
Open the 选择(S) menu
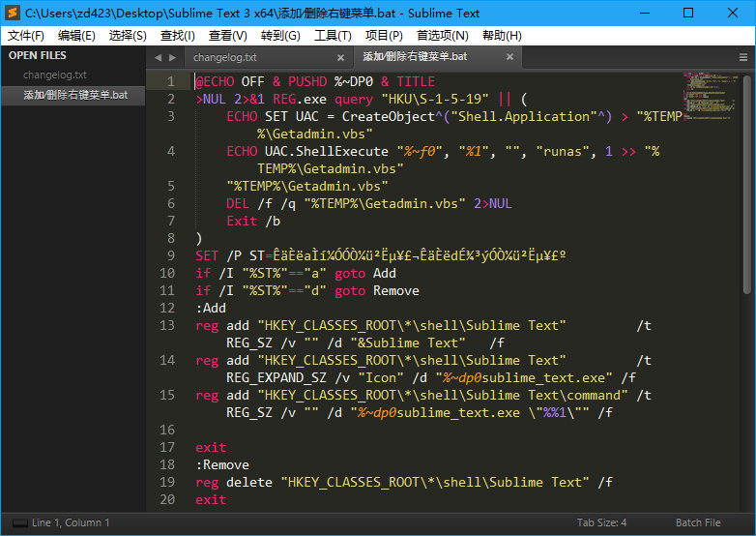128,36
